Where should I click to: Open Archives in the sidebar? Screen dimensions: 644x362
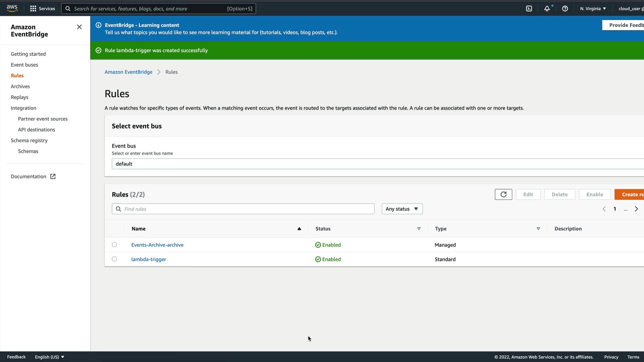(20, 86)
